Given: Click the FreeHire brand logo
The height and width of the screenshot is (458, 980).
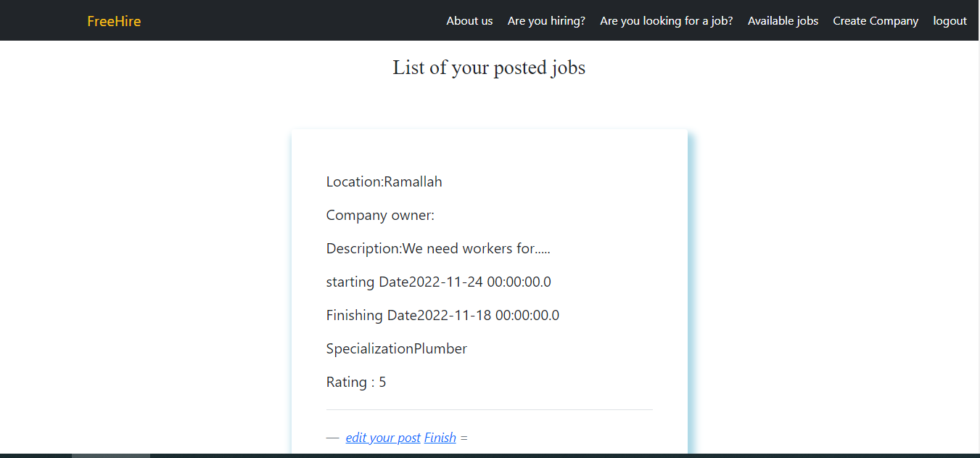Looking at the screenshot, I should coord(114,20).
